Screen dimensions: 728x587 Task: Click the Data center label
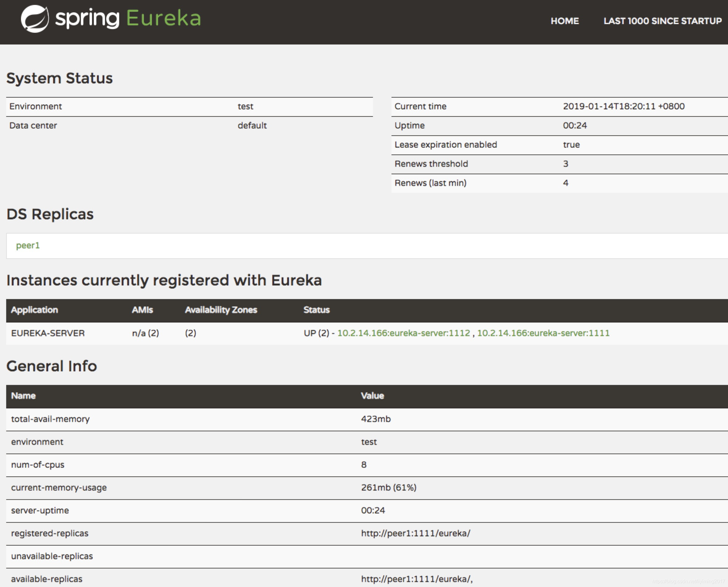pyautogui.click(x=33, y=125)
